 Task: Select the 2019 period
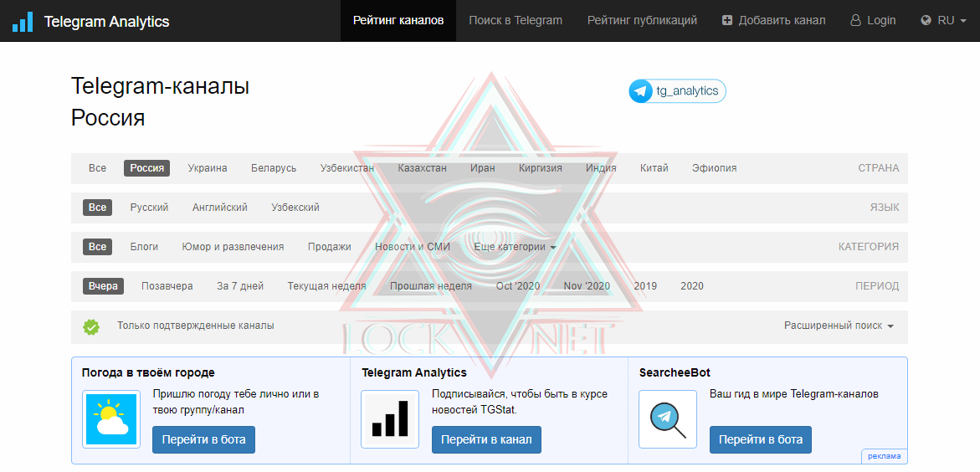(x=645, y=286)
